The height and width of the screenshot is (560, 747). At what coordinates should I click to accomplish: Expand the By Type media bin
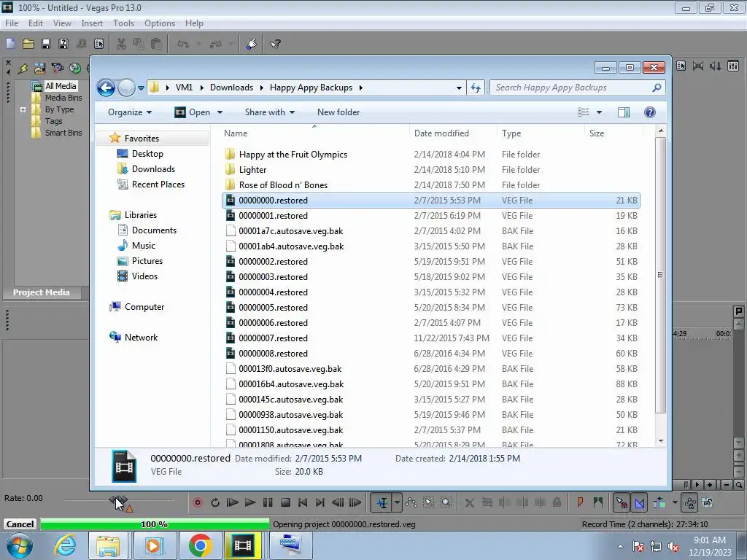(23, 109)
